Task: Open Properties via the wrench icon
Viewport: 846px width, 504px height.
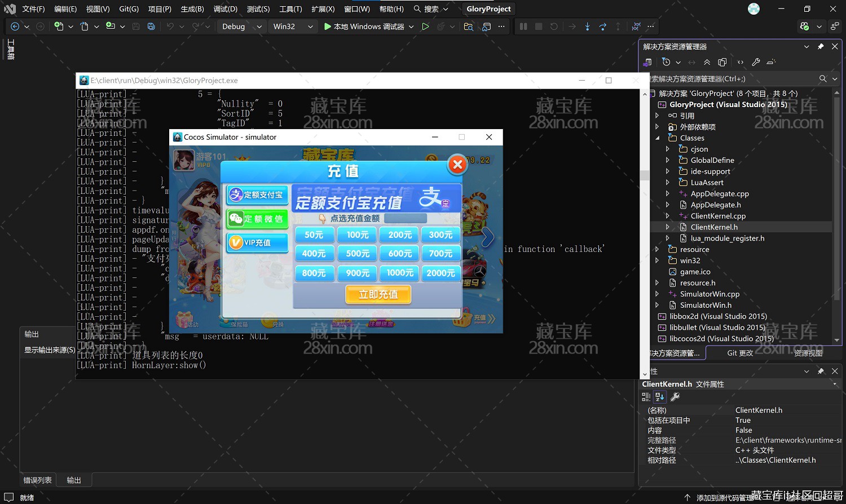Action: coord(756,62)
